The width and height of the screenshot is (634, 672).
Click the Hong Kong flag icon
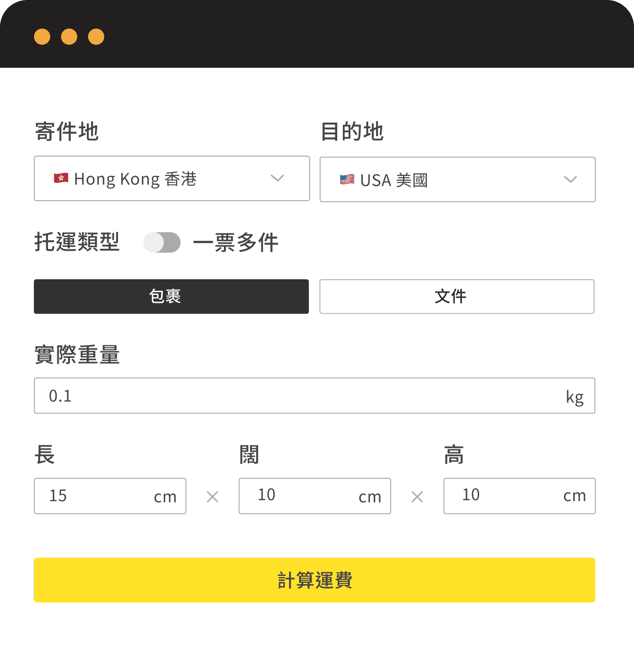click(x=61, y=178)
